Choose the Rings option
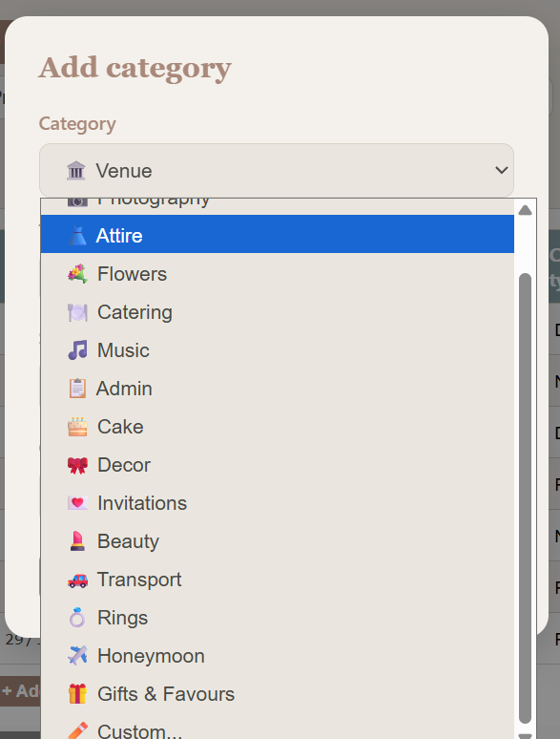The height and width of the screenshot is (739, 560). coord(278,618)
